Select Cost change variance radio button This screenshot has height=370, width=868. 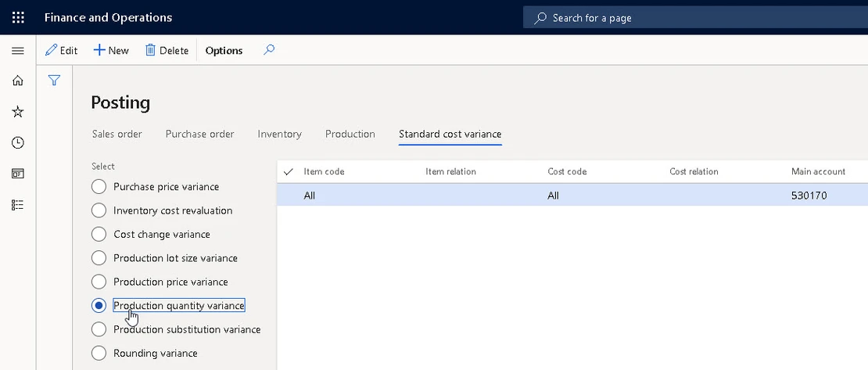click(99, 235)
